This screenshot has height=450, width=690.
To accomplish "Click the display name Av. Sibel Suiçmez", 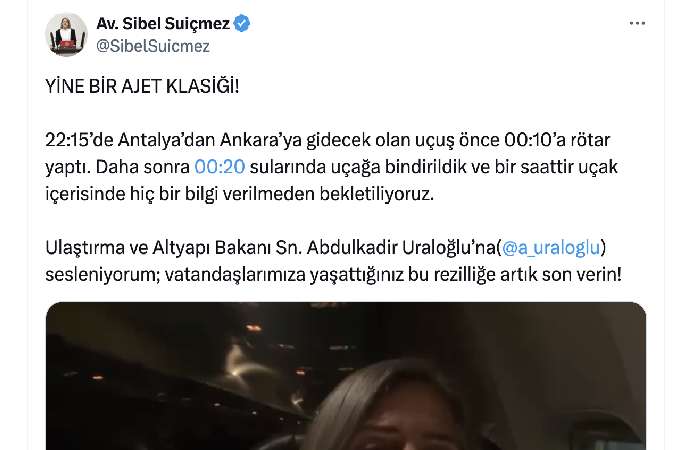I will [163, 23].
